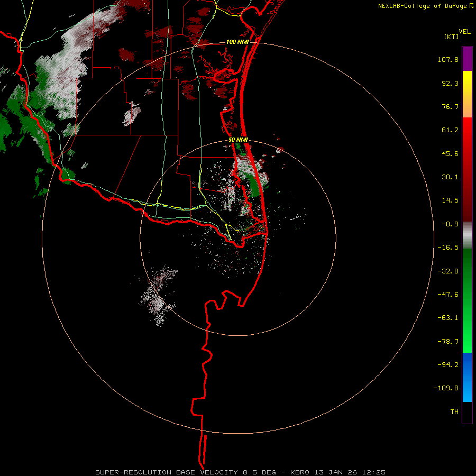Viewport: 476px width, 476px height.
Task: Click the -94.2 velocity scale label
Action: (448, 364)
